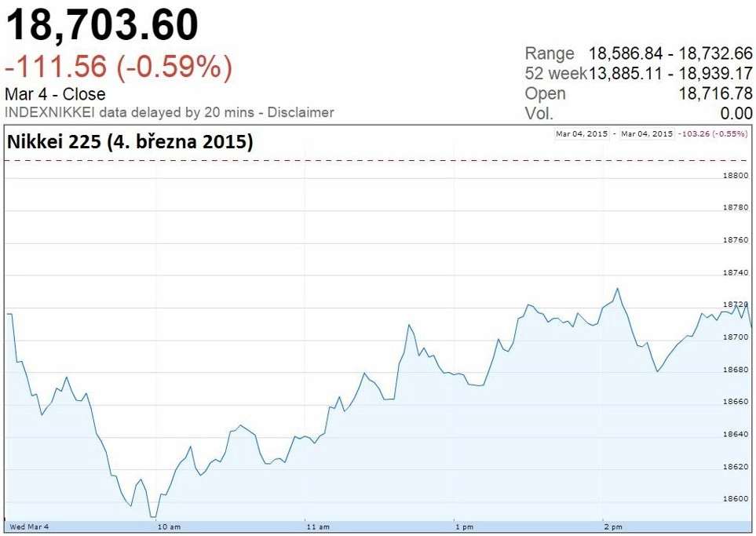756x536 pixels.
Task: Click the change value -111.56 (-0.59%)
Action: tap(119, 67)
